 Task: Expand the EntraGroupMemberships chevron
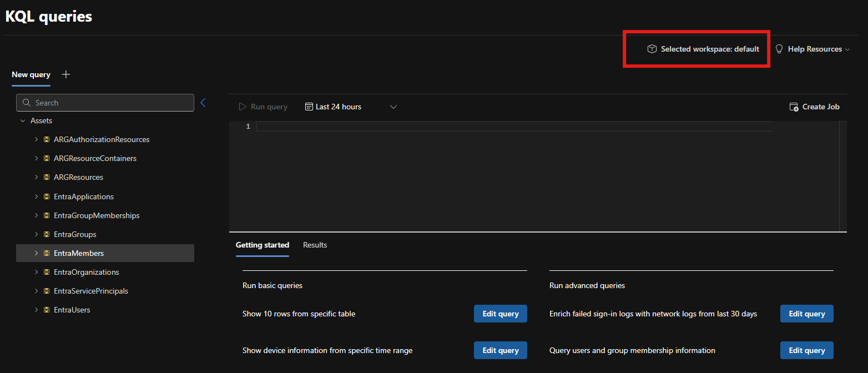pos(36,215)
